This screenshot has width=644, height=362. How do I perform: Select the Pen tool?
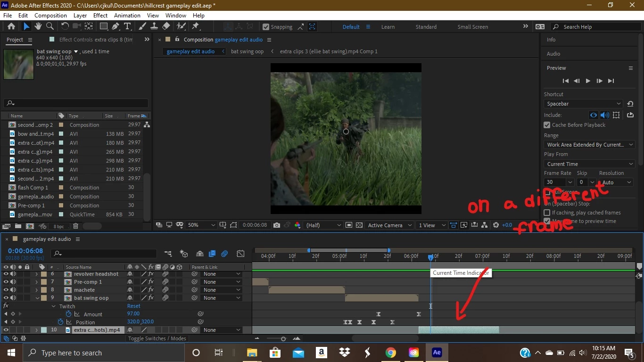pyautogui.click(x=116, y=26)
